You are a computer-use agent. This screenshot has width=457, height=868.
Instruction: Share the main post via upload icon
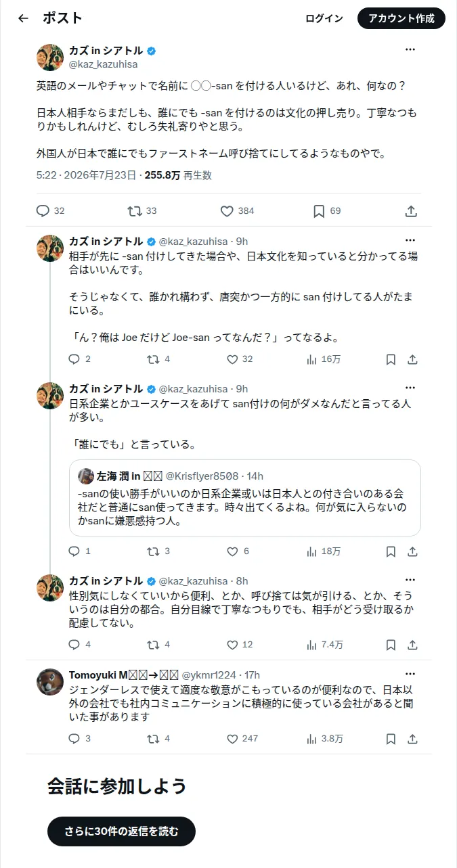click(411, 211)
